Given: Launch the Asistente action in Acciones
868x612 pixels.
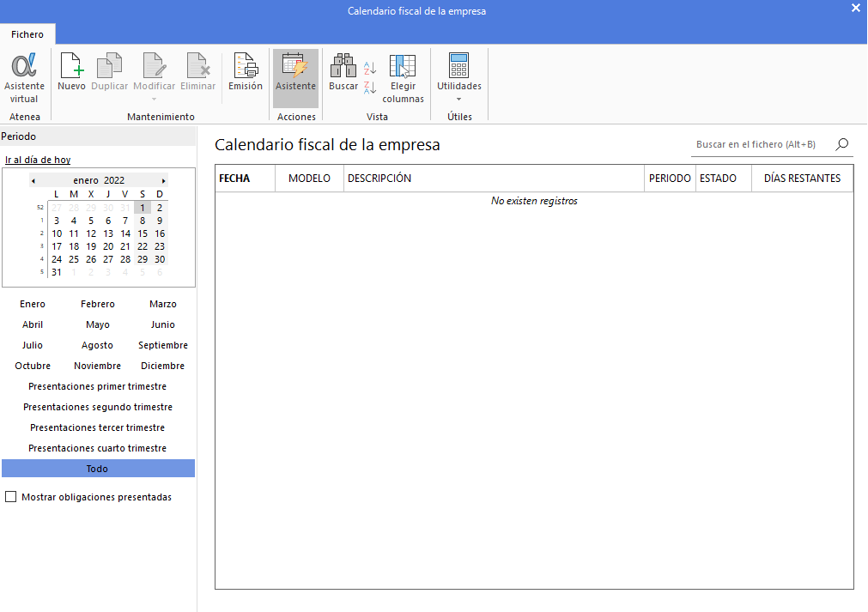Looking at the screenshot, I should tap(295, 78).
